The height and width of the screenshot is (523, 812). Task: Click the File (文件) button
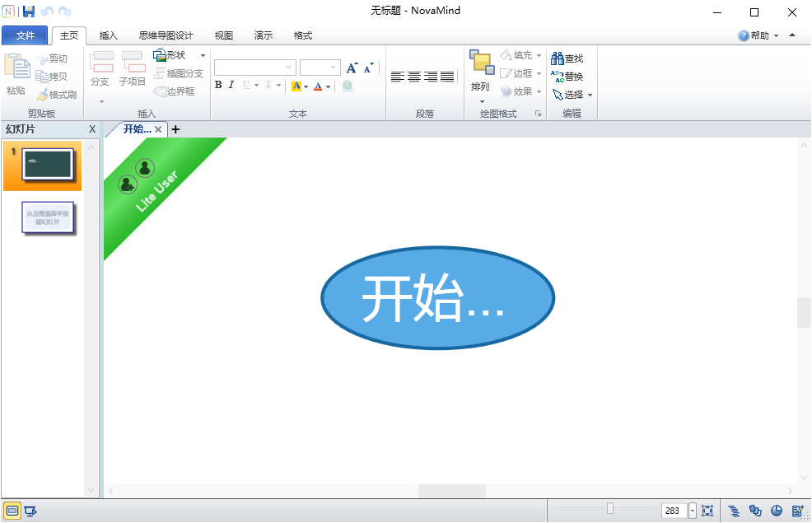(25, 35)
